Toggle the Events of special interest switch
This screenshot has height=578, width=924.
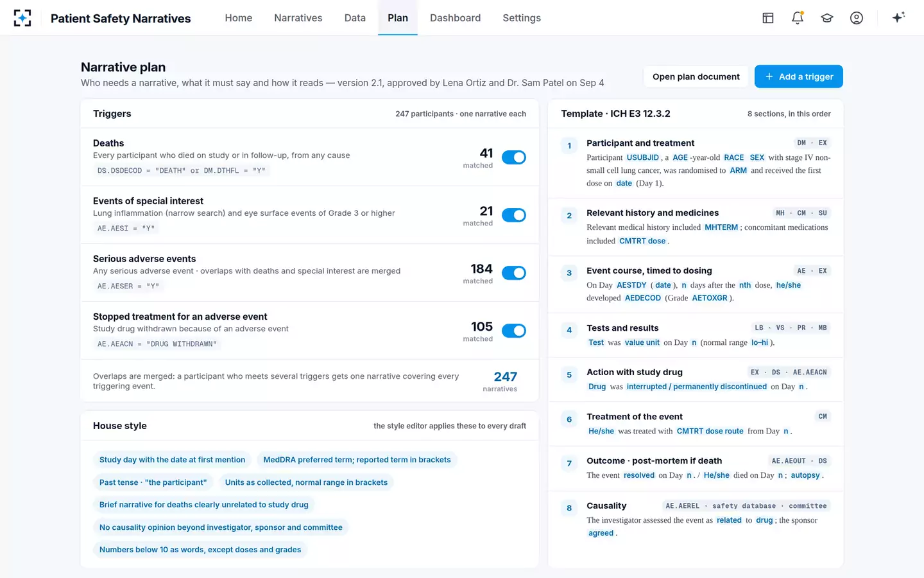(x=514, y=215)
